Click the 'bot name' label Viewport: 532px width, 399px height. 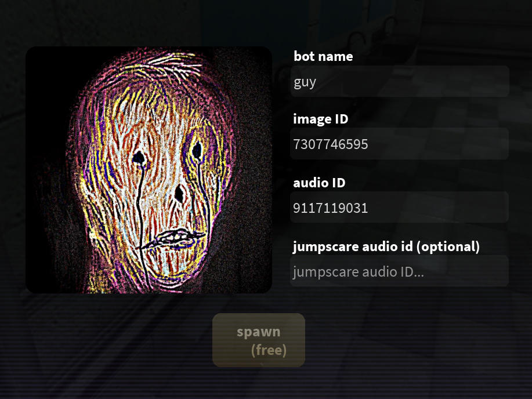(x=323, y=56)
